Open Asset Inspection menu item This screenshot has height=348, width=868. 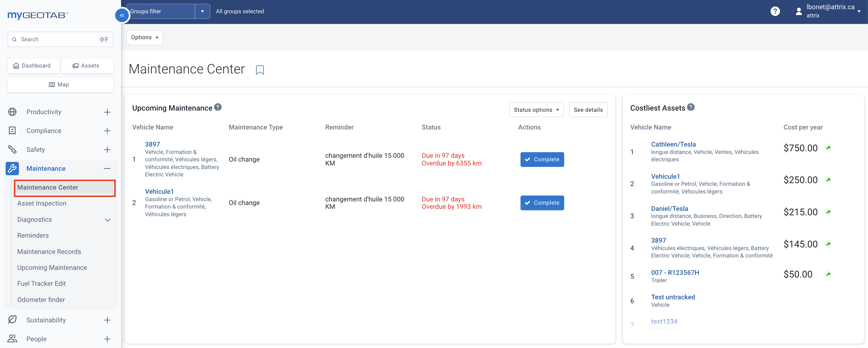point(42,203)
